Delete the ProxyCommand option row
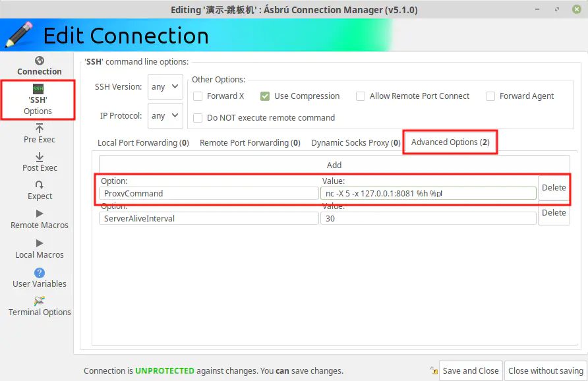The height and width of the screenshot is (381, 588). pyautogui.click(x=554, y=187)
